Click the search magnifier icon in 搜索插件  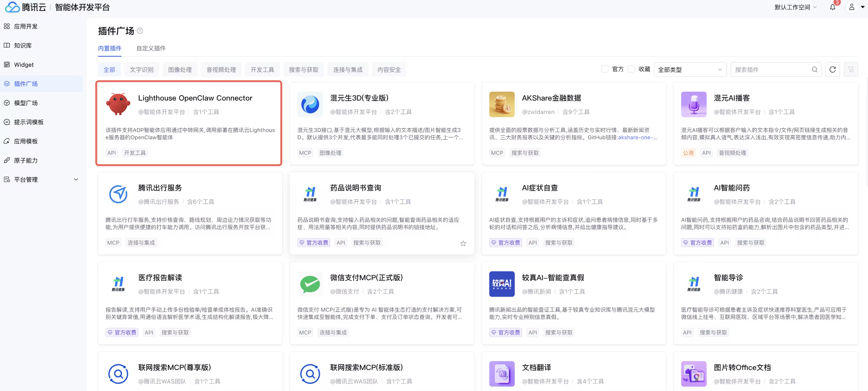tap(814, 69)
